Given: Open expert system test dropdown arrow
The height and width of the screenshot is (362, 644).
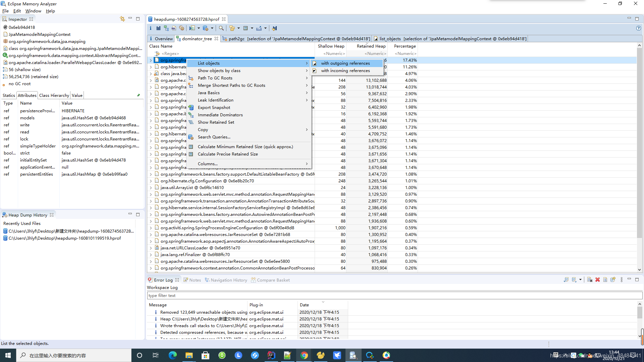Looking at the screenshot, I should [199, 28].
